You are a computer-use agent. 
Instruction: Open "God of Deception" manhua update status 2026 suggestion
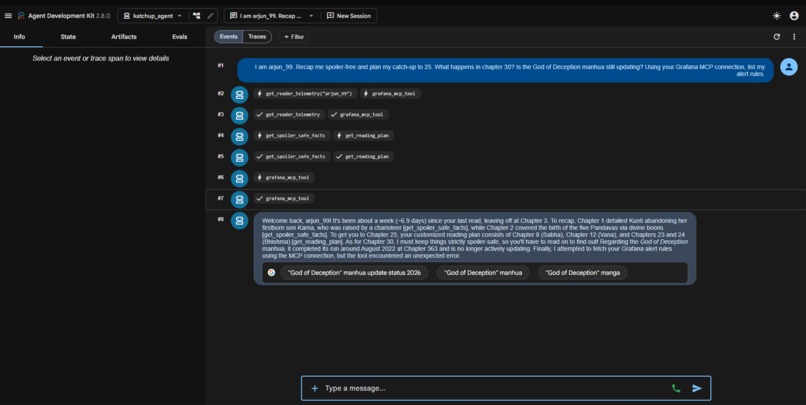click(354, 273)
